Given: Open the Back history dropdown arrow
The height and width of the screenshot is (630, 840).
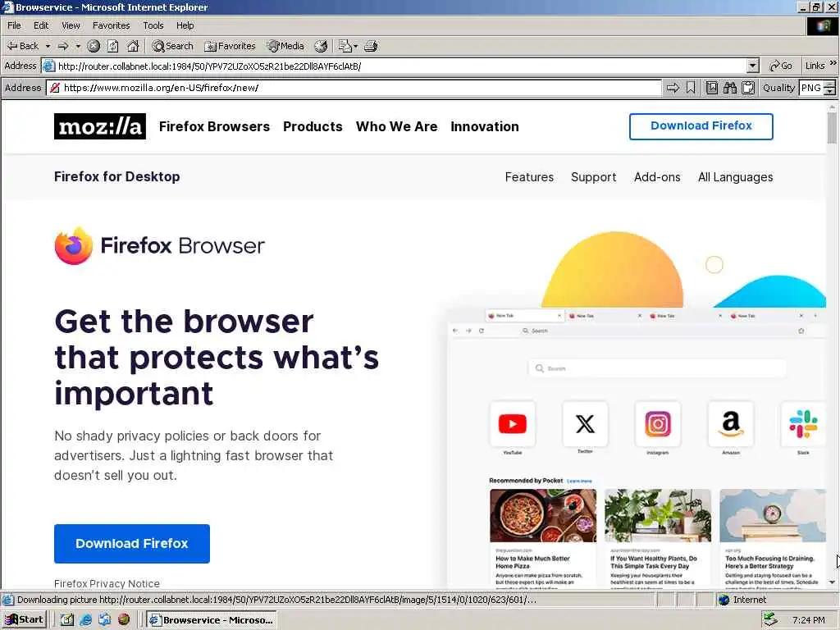Looking at the screenshot, I should 48,46.
